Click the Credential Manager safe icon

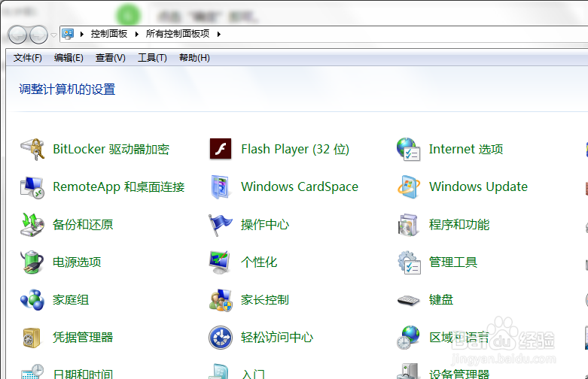pos(32,338)
